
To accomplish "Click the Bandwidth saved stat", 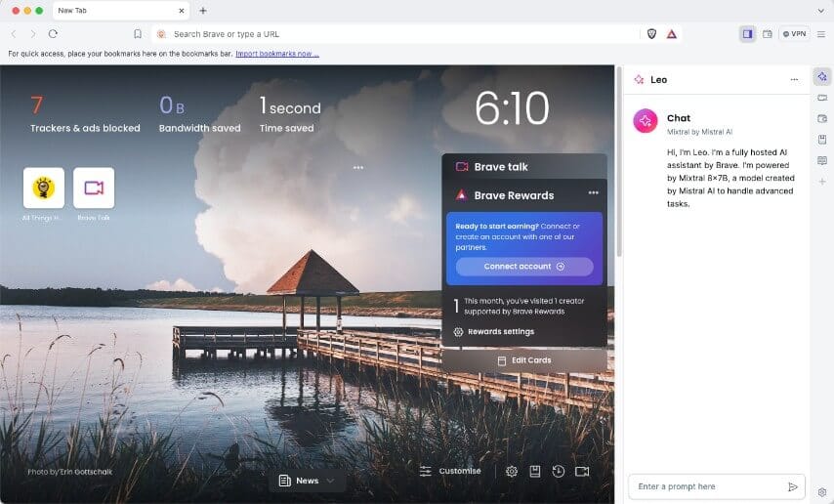I will (x=199, y=114).
